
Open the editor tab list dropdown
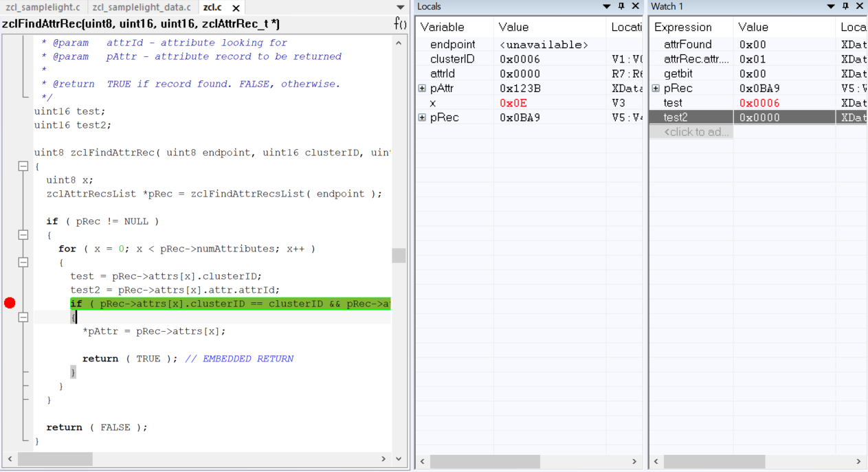point(401,8)
